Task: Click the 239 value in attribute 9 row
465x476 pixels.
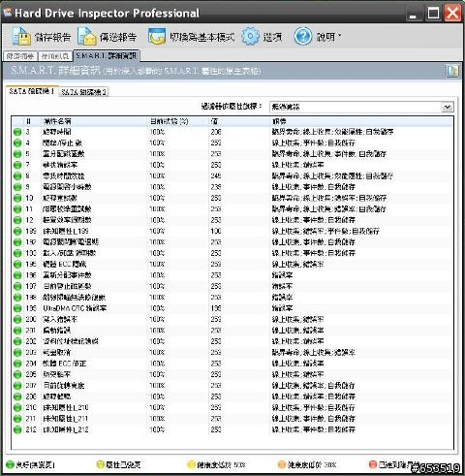Action: coord(216,187)
